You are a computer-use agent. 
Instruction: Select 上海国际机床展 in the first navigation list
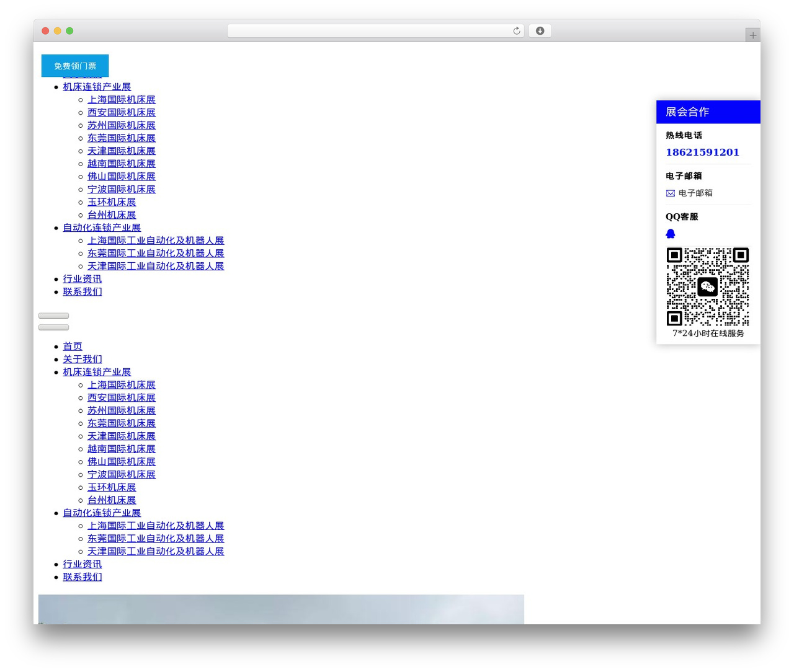122,100
